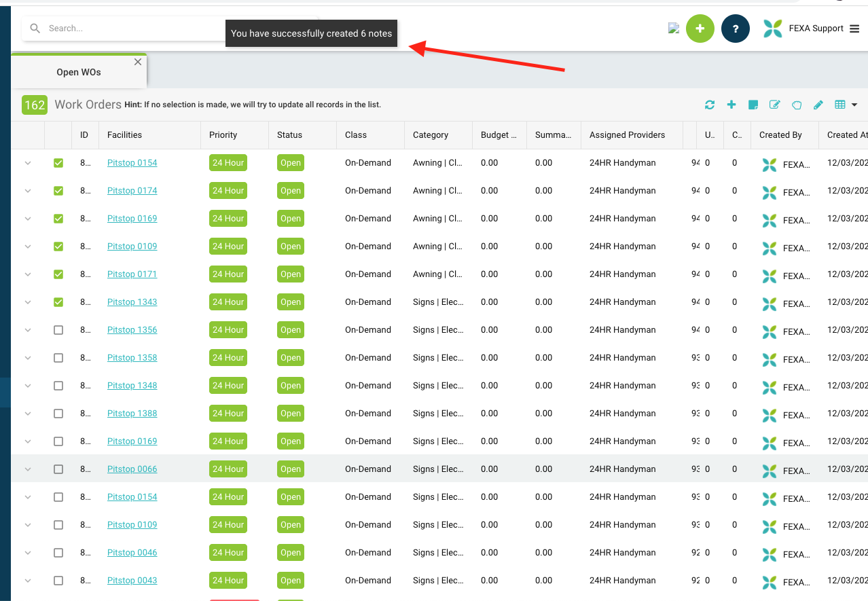The width and height of the screenshot is (868, 601).
Task: Expand the first Pitstop 0154 row chevron
Action: coord(28,163)
